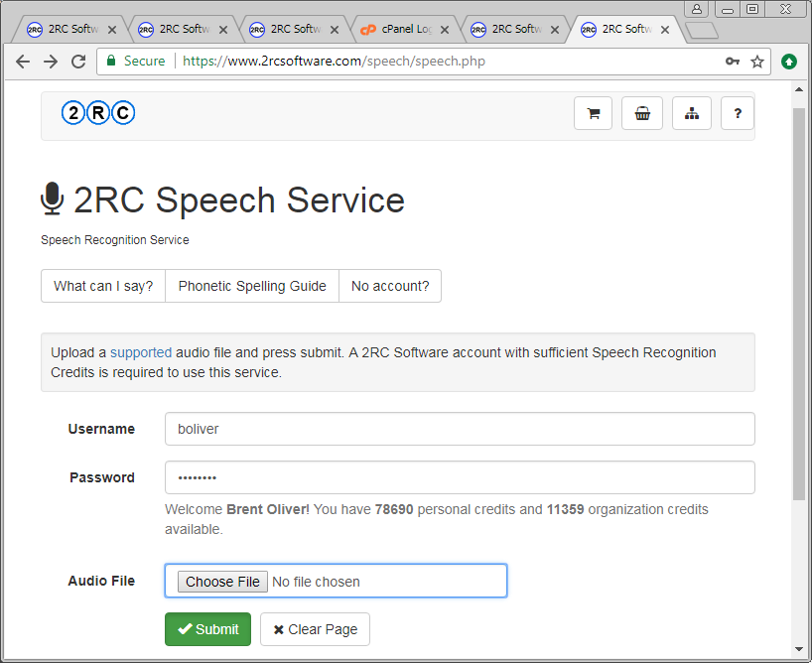812x663 pixels.
Task: Click the Username label
Action: (x=101, y=429)
